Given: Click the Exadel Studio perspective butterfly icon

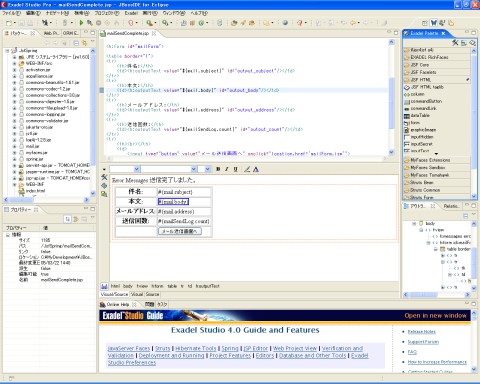Looking at the screenshot, I should click(434, 23).
